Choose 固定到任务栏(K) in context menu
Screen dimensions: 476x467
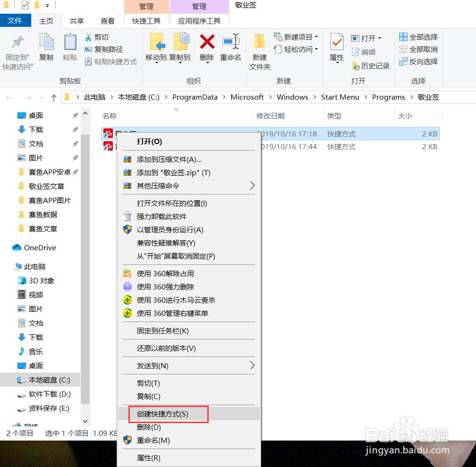click(189, 331)
